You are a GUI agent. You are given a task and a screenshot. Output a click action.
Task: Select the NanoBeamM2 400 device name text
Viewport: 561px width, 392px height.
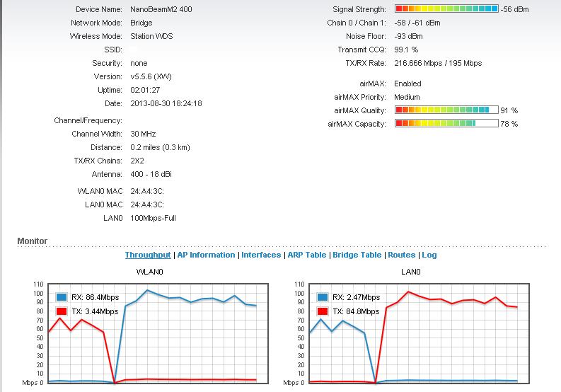[160, 9]
